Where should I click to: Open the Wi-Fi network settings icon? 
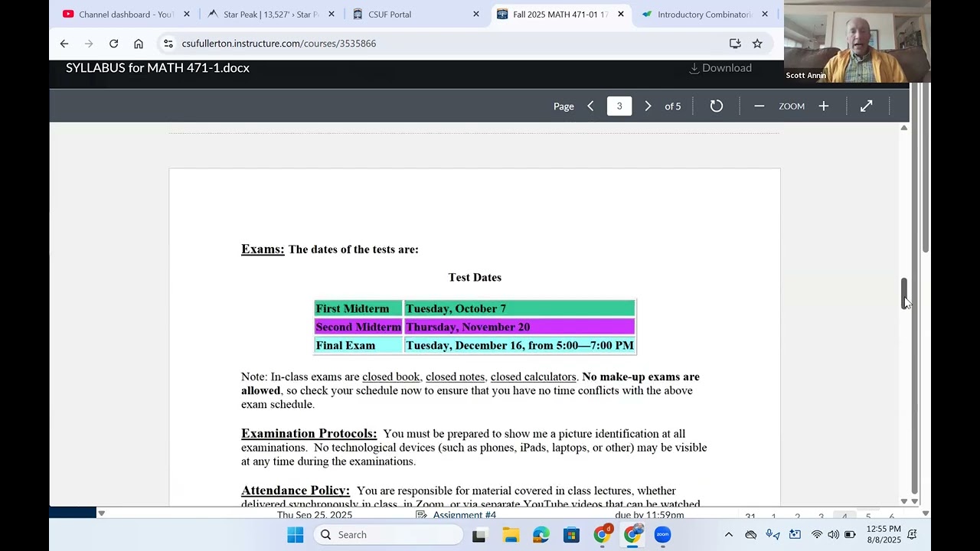click(816, 535)
